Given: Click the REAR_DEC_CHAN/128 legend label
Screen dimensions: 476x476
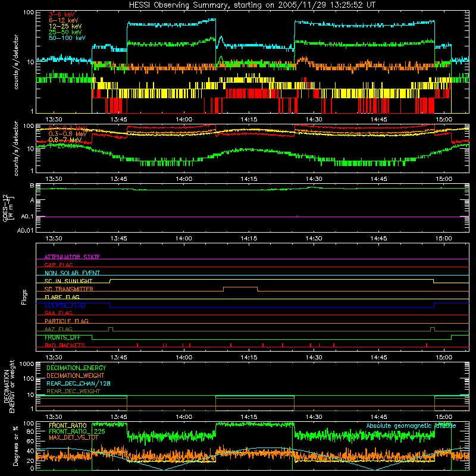Looking at the screenshot, I should (x=78, y=383).
